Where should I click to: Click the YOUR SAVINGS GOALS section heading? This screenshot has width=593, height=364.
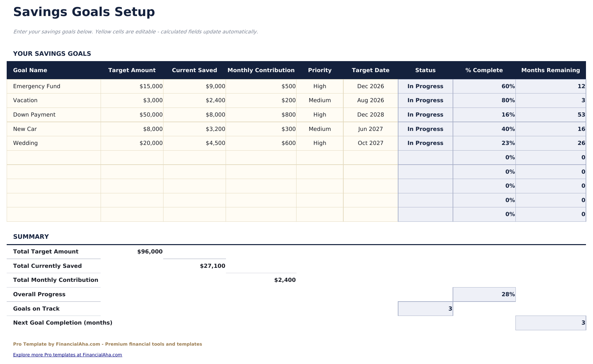[x=52, y=53]
